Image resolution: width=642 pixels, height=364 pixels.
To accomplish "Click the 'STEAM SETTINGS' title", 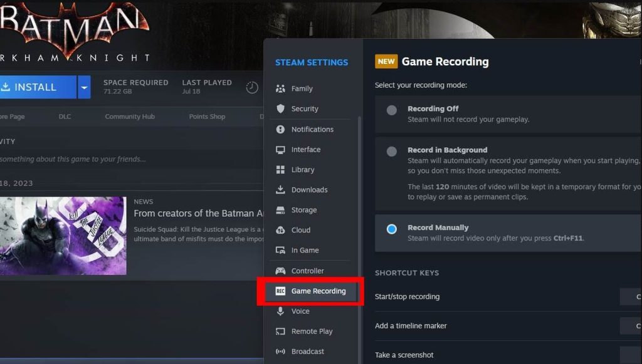I will click(312, 62).
